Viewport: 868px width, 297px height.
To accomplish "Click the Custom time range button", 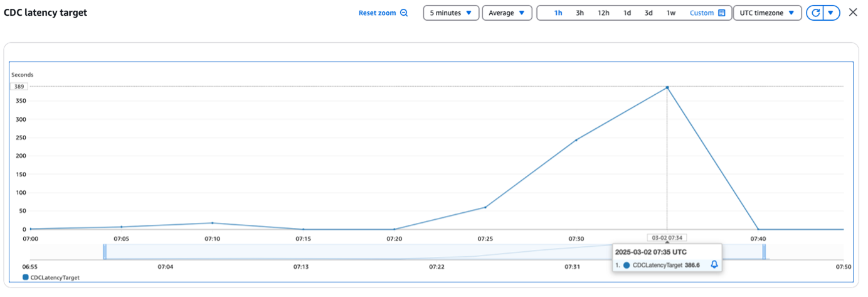I will click(707, 13).
